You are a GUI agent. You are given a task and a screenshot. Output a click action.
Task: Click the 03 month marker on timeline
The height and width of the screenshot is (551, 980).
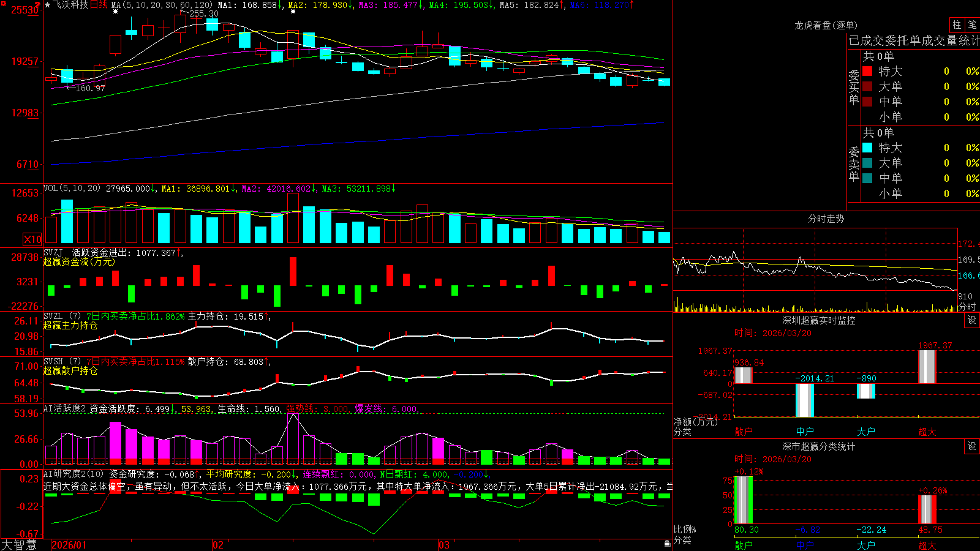point(444,545)
